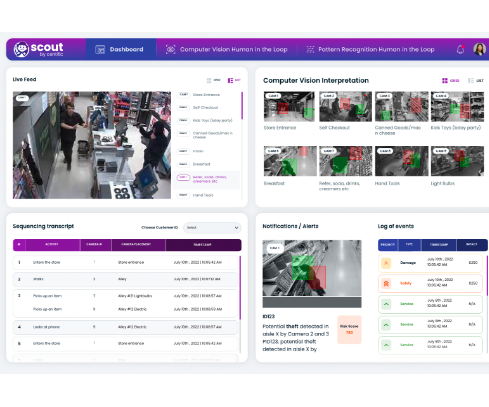Click the Computer Vision tab's scan icon

[170, 50]
